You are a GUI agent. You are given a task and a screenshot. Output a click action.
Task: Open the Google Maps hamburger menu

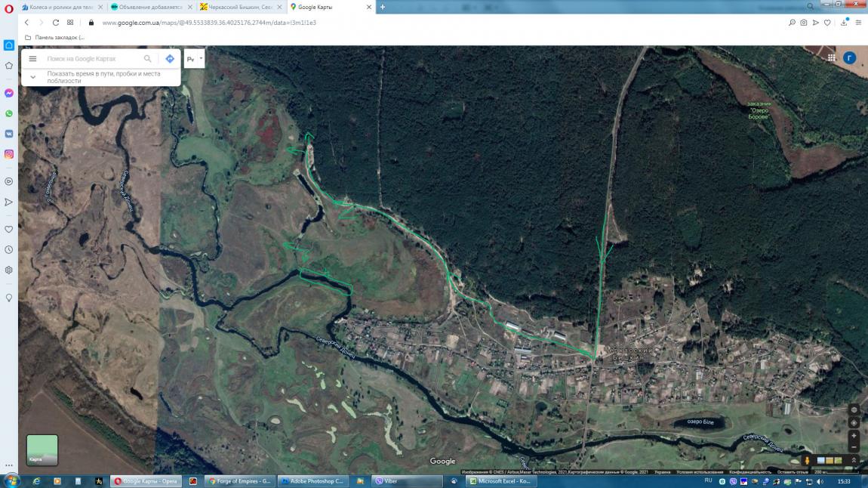coord(32,59)
